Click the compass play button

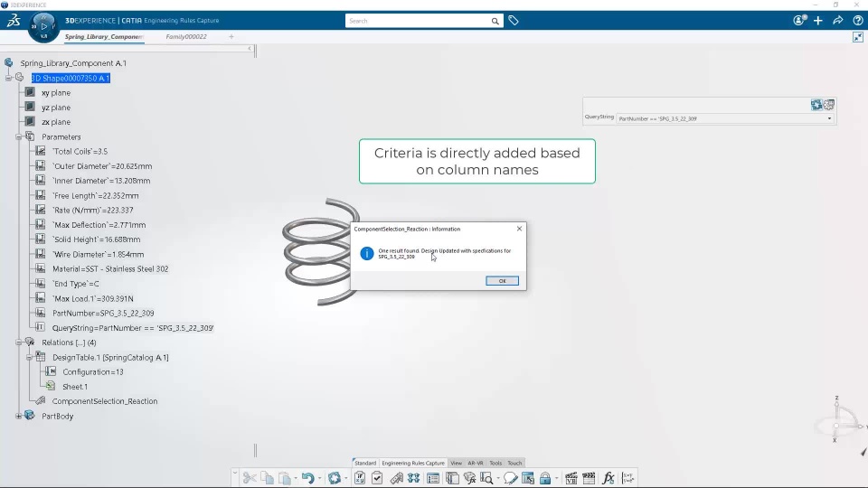[x=43, y=26]
